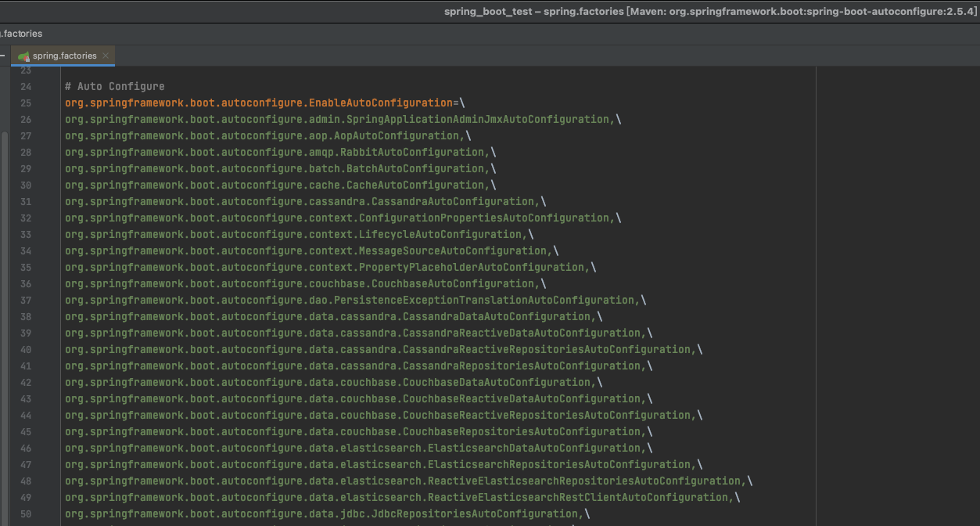Click the CacheAutoConfiguration line
The width and height of the screenshot is (980, 526).
[x=281, y=185]
